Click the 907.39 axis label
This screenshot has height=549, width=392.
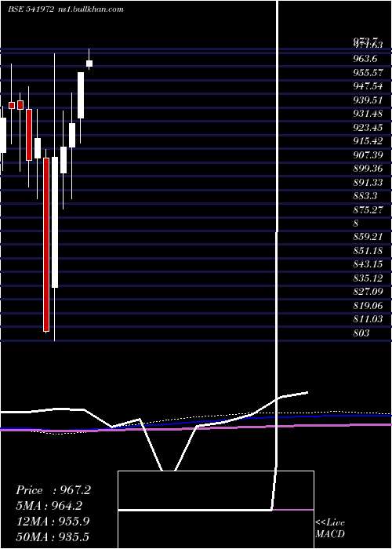pyautogui.click(x=368, y=155)
